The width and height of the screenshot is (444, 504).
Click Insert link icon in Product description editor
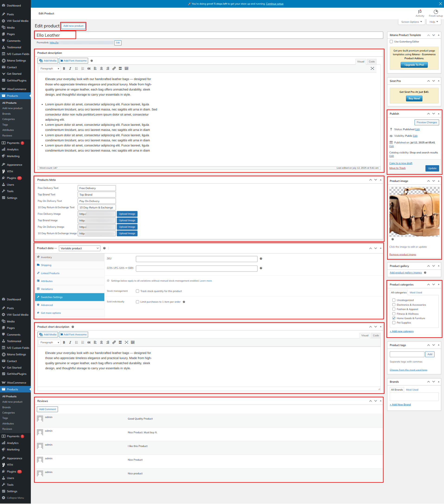(114, 68)
